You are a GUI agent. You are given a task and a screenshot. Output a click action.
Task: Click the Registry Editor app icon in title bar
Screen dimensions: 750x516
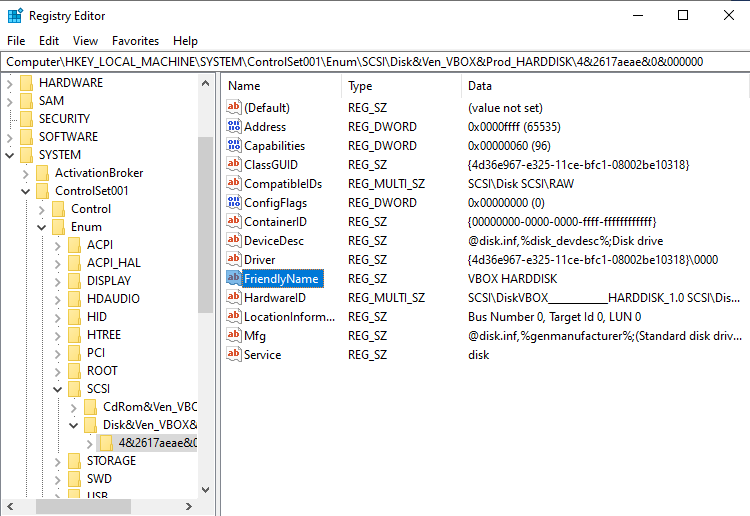tap(15, 15)
